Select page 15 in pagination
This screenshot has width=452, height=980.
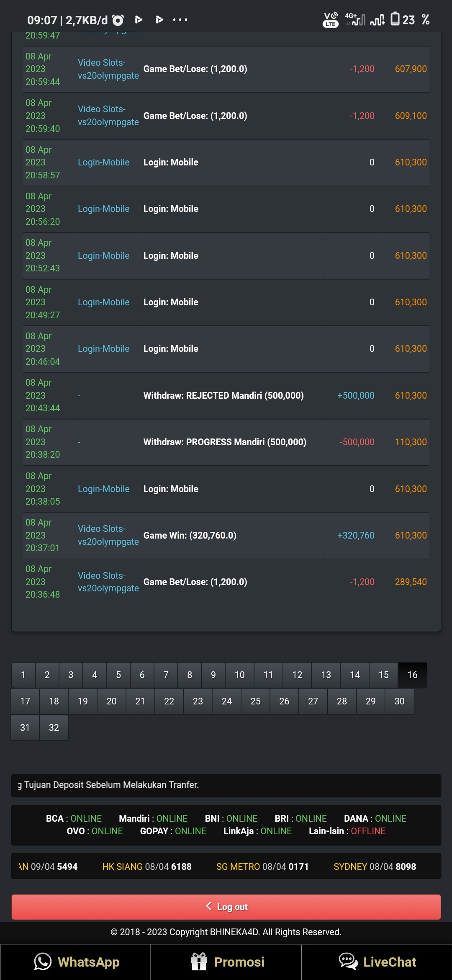383,675
